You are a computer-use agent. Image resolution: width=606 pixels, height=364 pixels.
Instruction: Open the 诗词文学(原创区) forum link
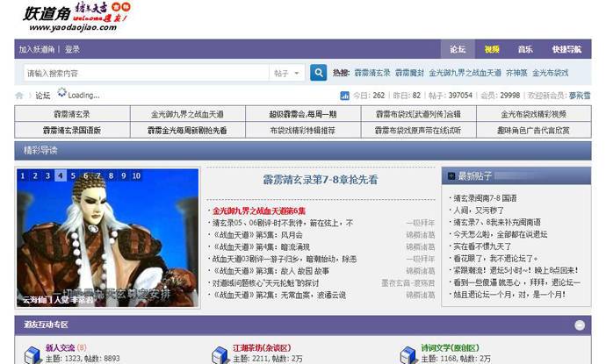pyautogui.click(x=450, y=348)
